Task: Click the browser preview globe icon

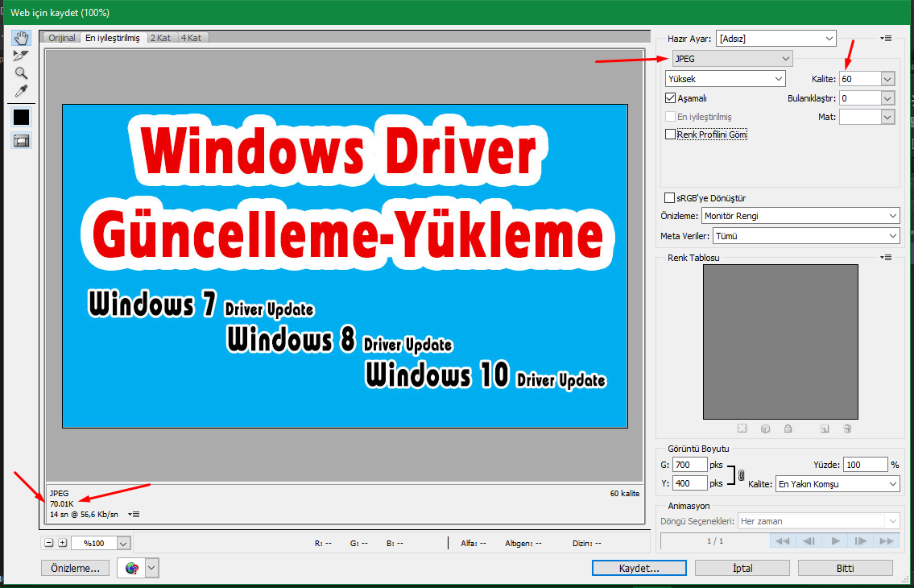Action: point(132,568)
